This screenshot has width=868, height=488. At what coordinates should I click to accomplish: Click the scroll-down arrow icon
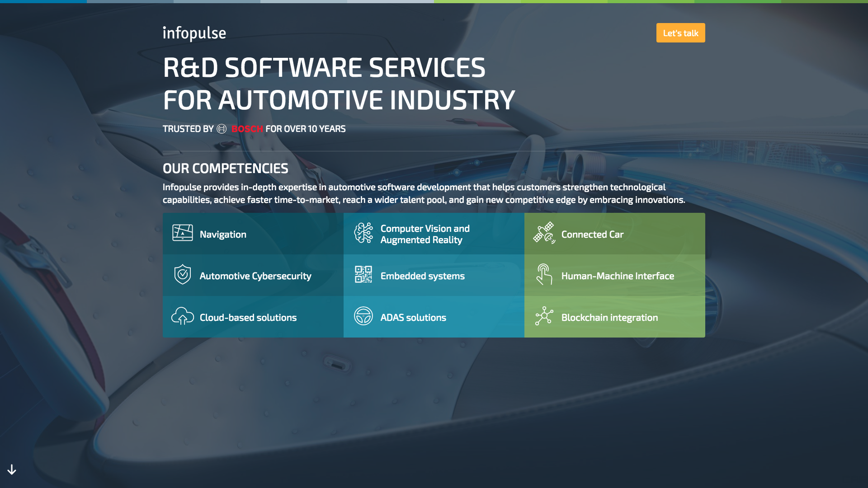coord(12,470)
